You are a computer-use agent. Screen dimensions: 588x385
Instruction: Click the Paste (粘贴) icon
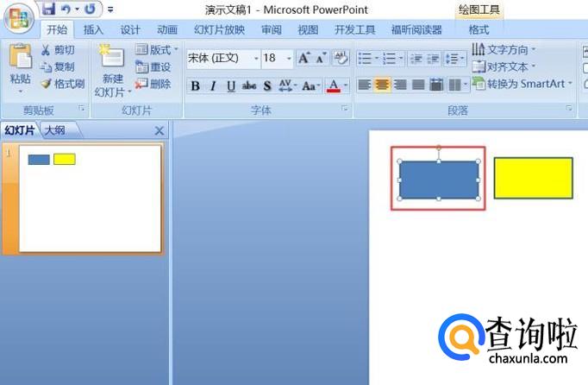(x=20, y=59)
